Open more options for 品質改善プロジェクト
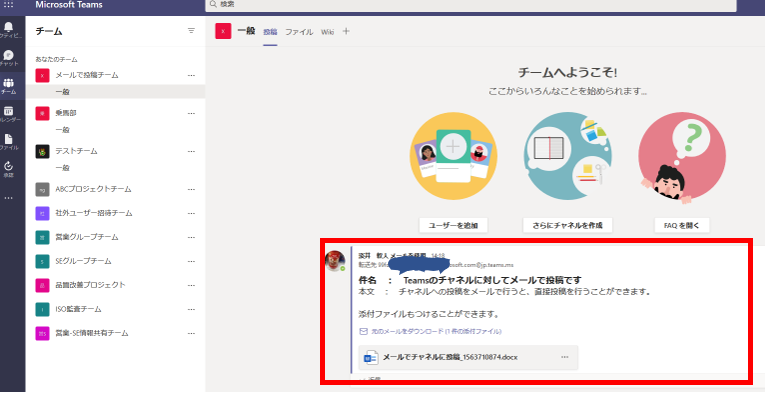The width and height of the screenshot is (765, 400). (x=191, y=285)
